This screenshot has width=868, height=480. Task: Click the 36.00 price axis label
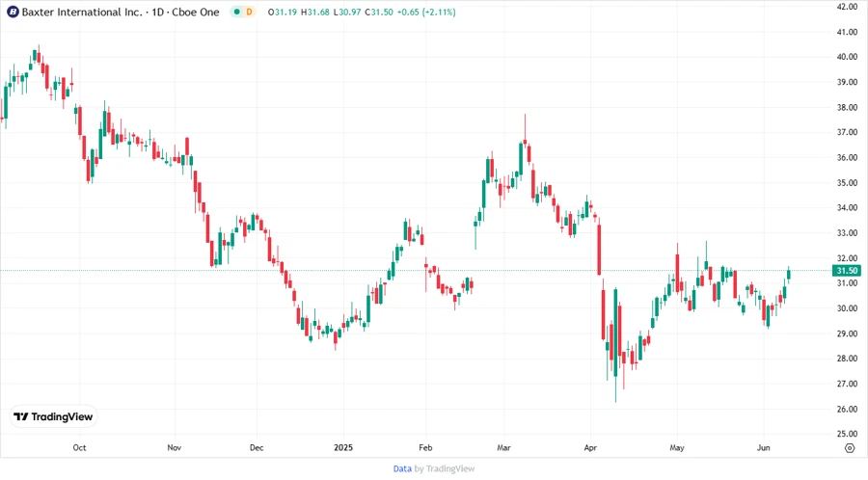[847, 158]
